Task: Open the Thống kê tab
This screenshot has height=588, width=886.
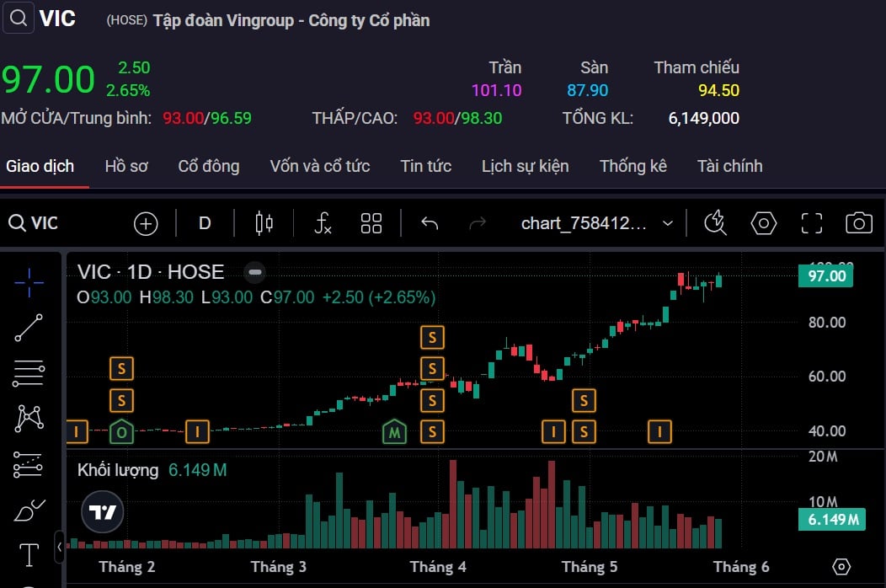Action: pyautogui.click(x=633, y=166)
